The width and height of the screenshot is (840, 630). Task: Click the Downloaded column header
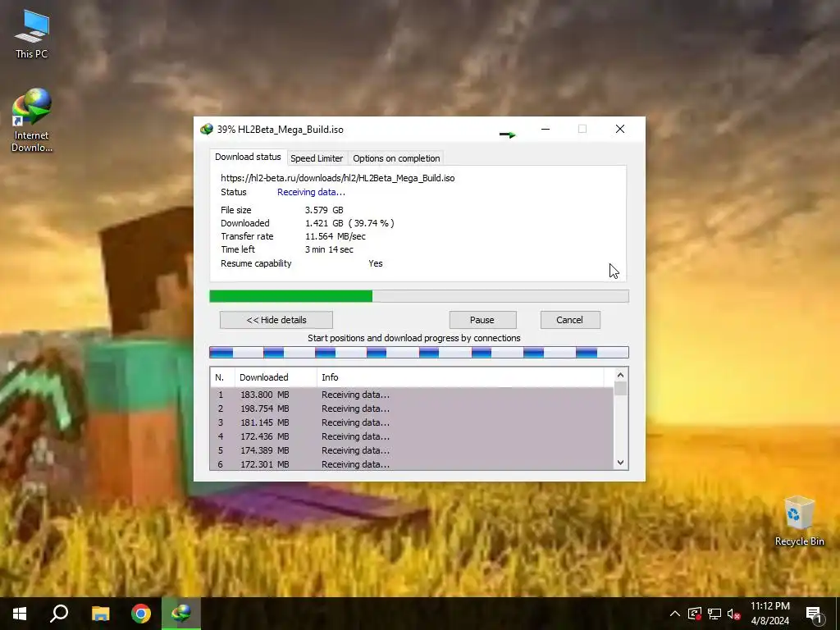(x=276, y=377)
